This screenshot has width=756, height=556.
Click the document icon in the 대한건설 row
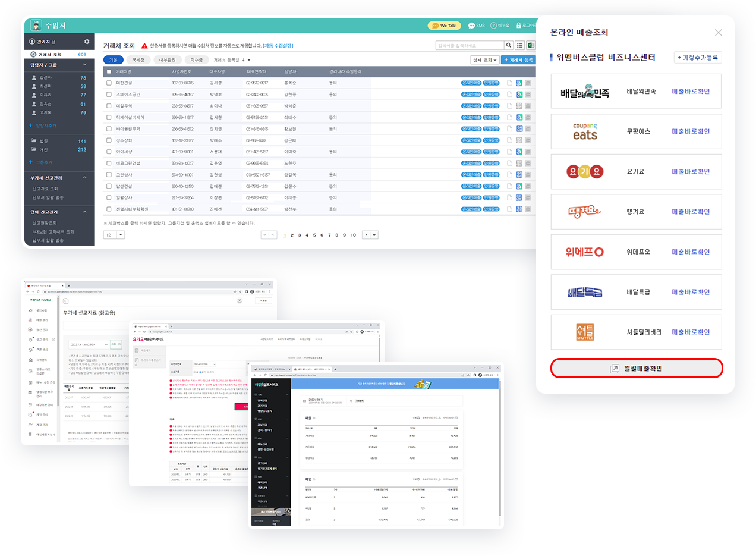pos(509,83)
